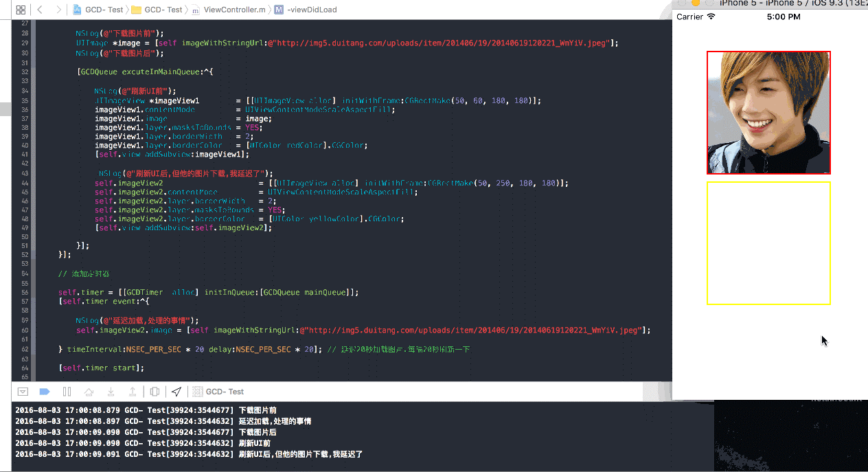Screen dimensions: 868x472
Task: Open Debug View Hierarchy
Action: click(x=155, y=392)
